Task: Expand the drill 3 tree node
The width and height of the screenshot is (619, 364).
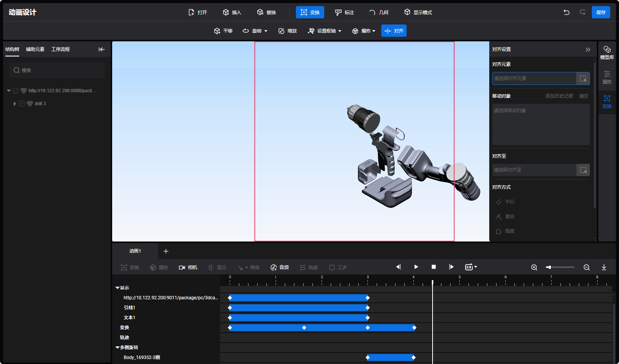Action: pos(15,104)
